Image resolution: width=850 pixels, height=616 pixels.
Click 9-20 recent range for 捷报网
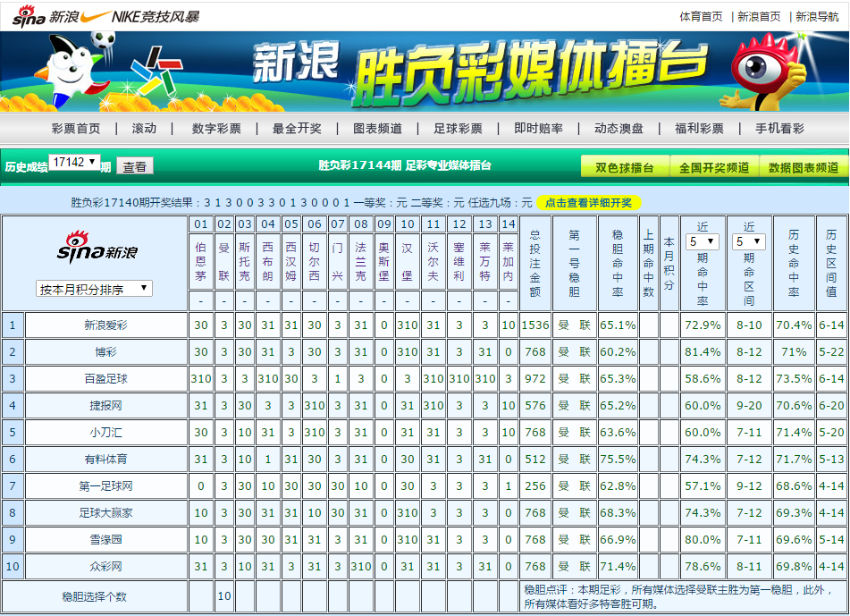[x=749, y=406]
